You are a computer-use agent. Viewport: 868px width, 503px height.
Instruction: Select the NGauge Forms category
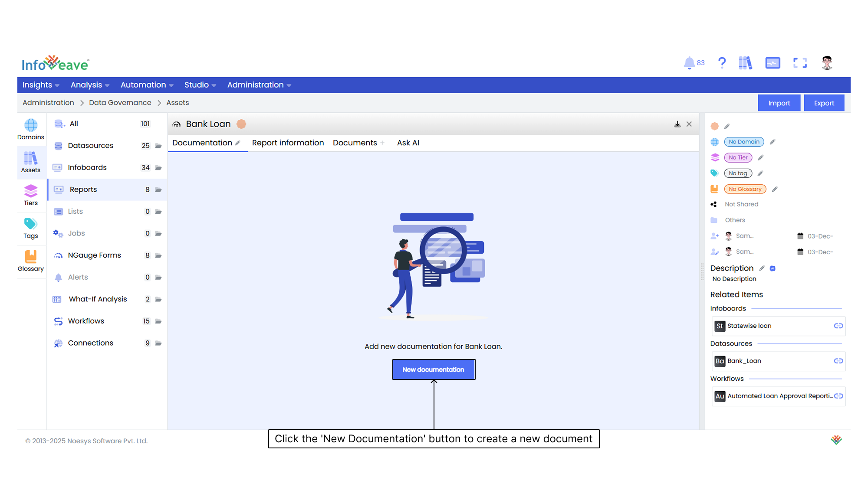(107, 255)
